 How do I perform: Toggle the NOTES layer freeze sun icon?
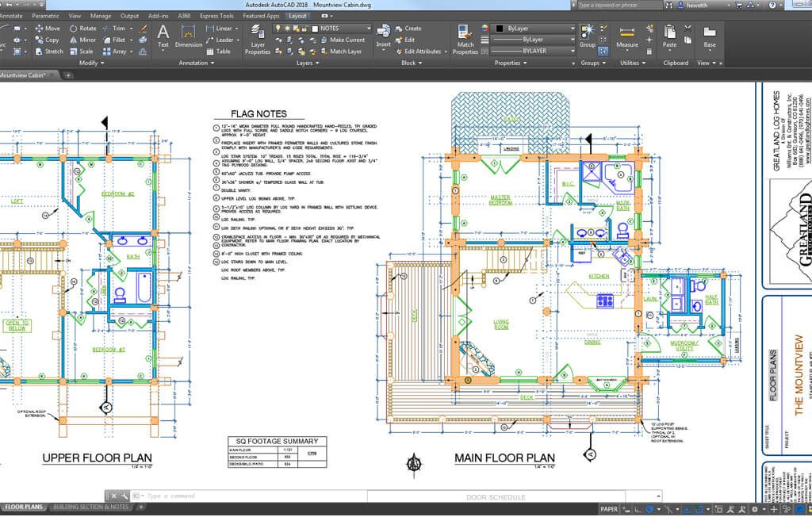tap(287, 29)
